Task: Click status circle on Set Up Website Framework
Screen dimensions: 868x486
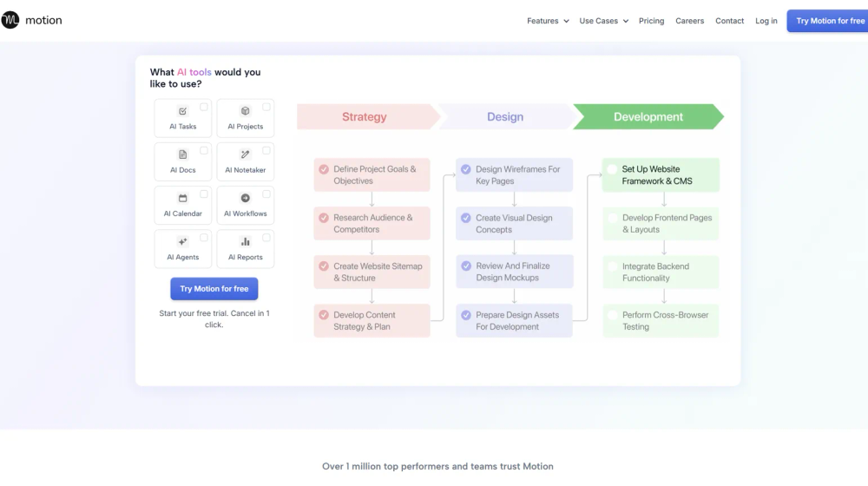Action: pyautogui.click(x=612, y=169)
